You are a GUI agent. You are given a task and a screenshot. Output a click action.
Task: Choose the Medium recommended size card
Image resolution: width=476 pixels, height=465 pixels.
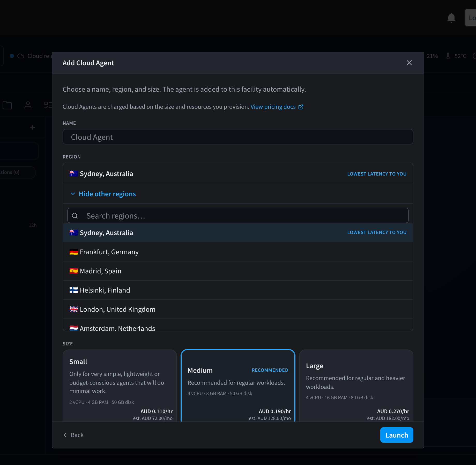(238, 386)
